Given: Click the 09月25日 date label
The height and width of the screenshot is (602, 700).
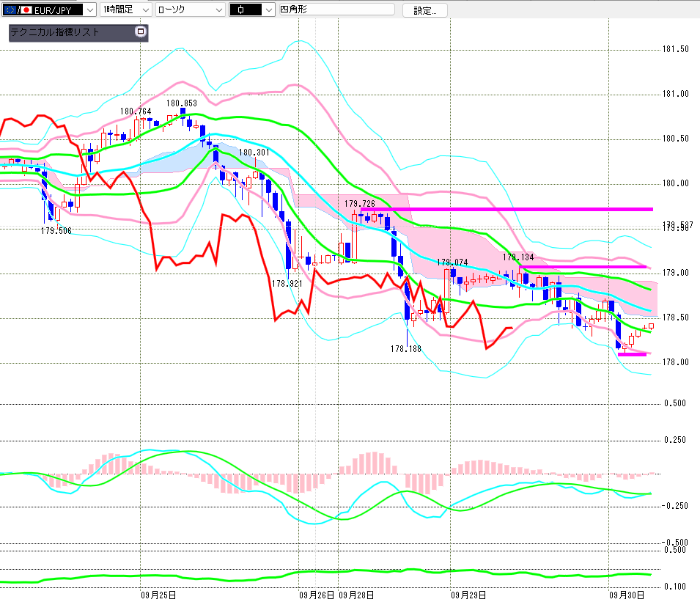Looking at the screenshot, I should click(x=158, y=595).
